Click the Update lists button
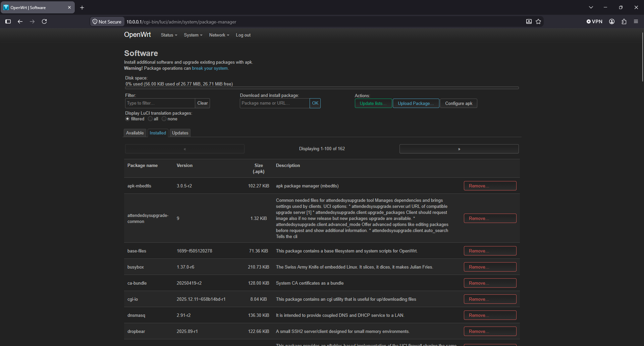Image resolution: width=644 pixels, height=346 pixels. tap(373, 104)
